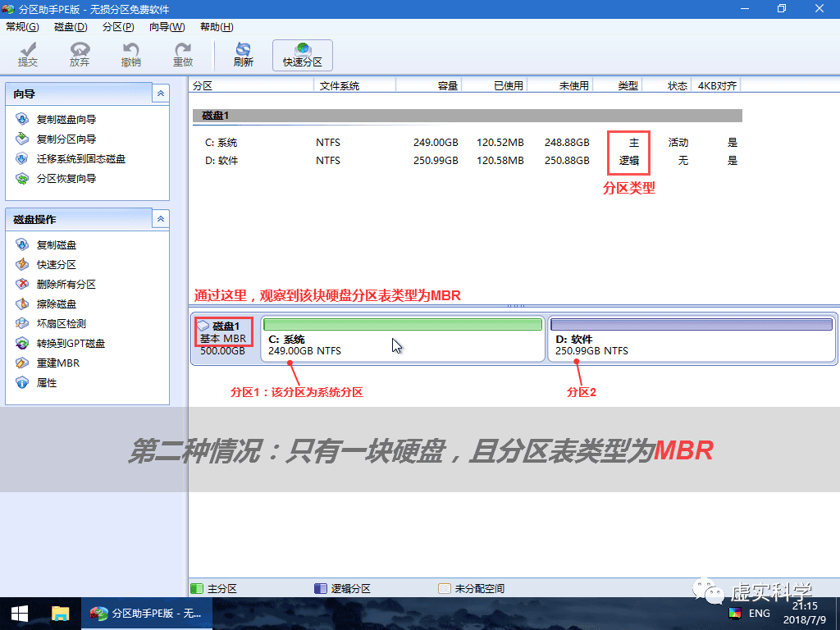Click the ENG input language indicator
The image size is (840, 630).
(759, 614)
